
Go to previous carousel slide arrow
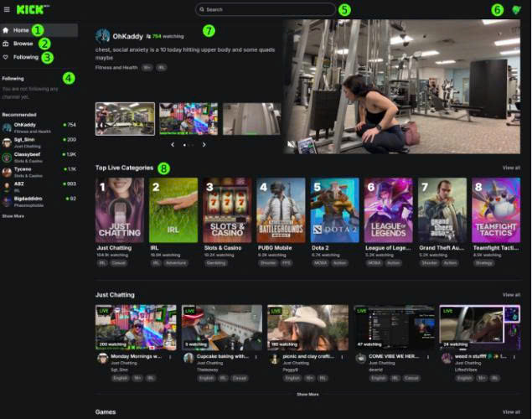point(173,145)
